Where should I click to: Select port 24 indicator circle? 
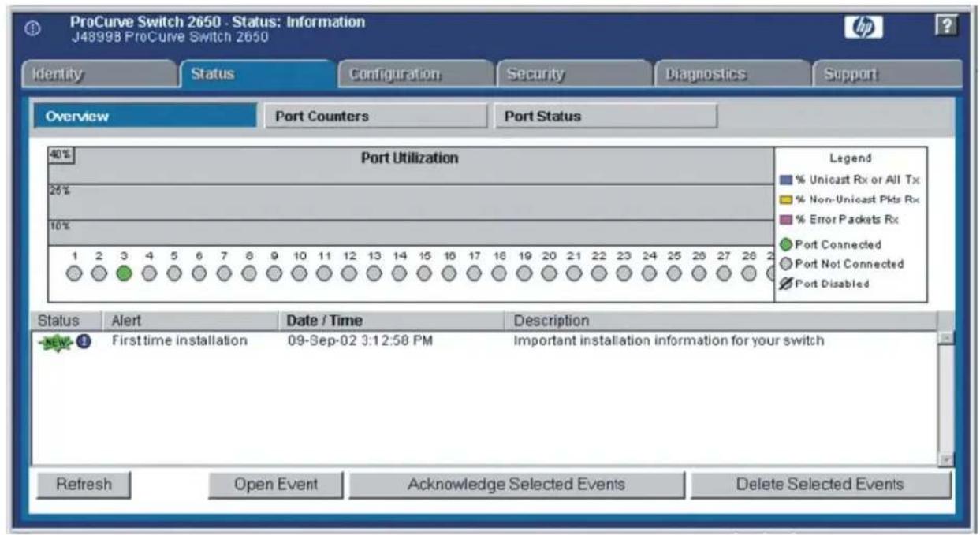pyautogui.click(x=650, y=273)
